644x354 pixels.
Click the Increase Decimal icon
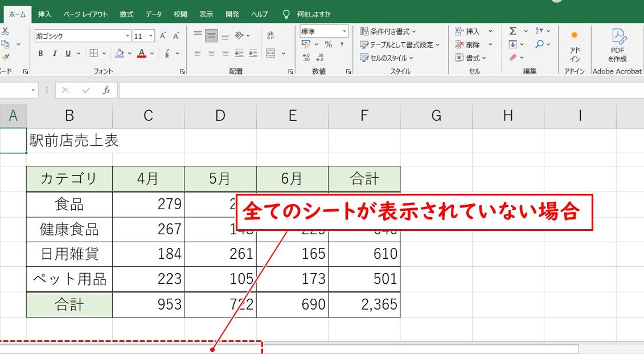pyautogui.click(x=306, y=58)
